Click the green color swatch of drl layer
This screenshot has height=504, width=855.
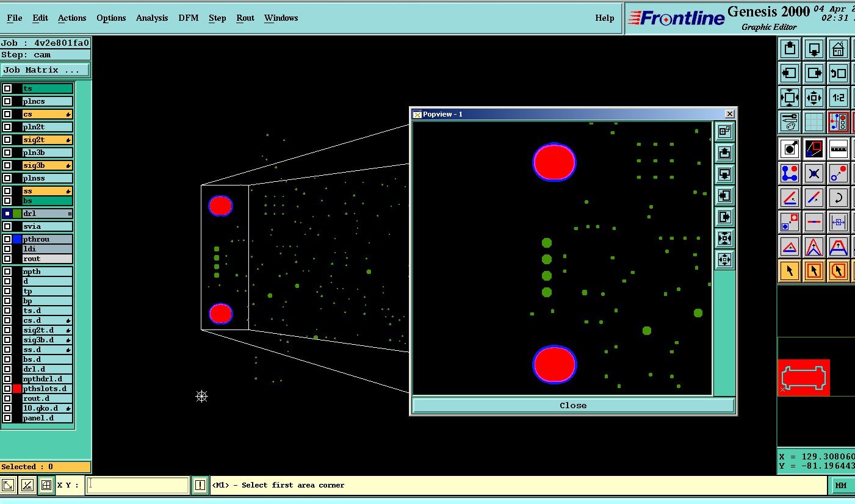(17, 214)
